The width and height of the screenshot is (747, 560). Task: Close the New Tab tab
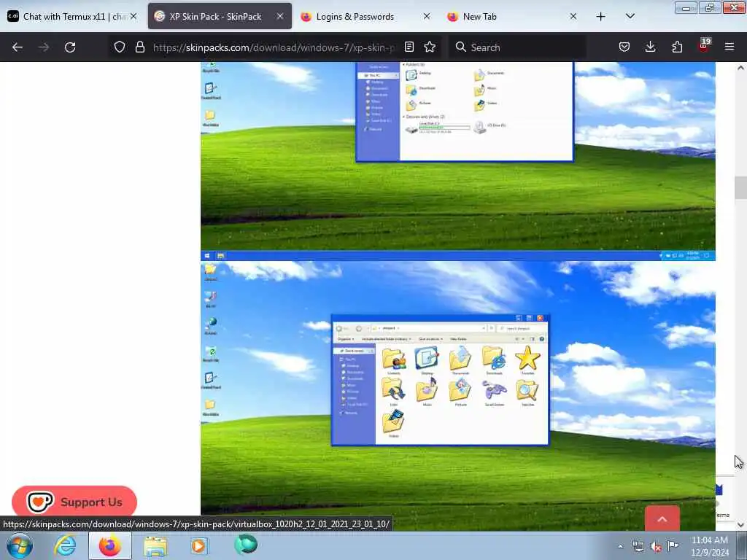click(573, 17)
